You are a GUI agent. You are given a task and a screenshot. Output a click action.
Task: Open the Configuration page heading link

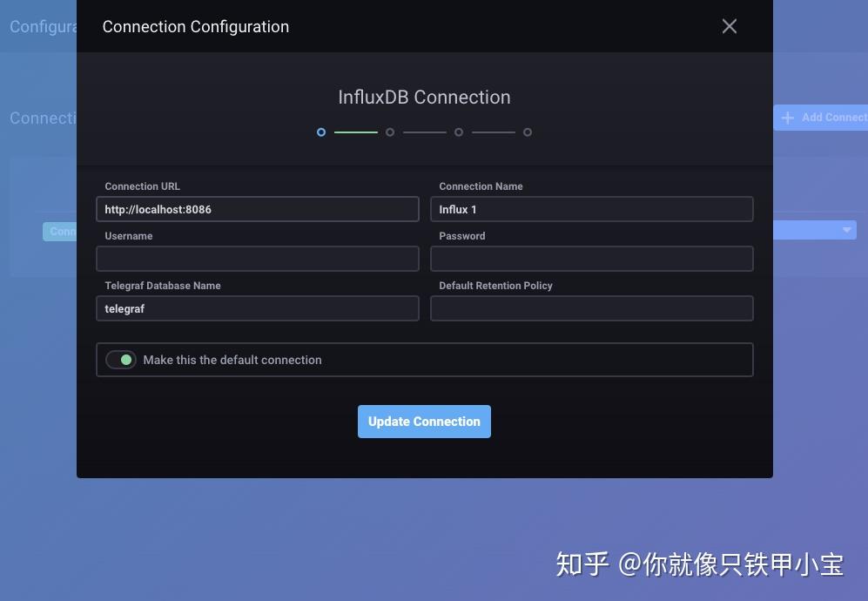(x=39, y=26)
